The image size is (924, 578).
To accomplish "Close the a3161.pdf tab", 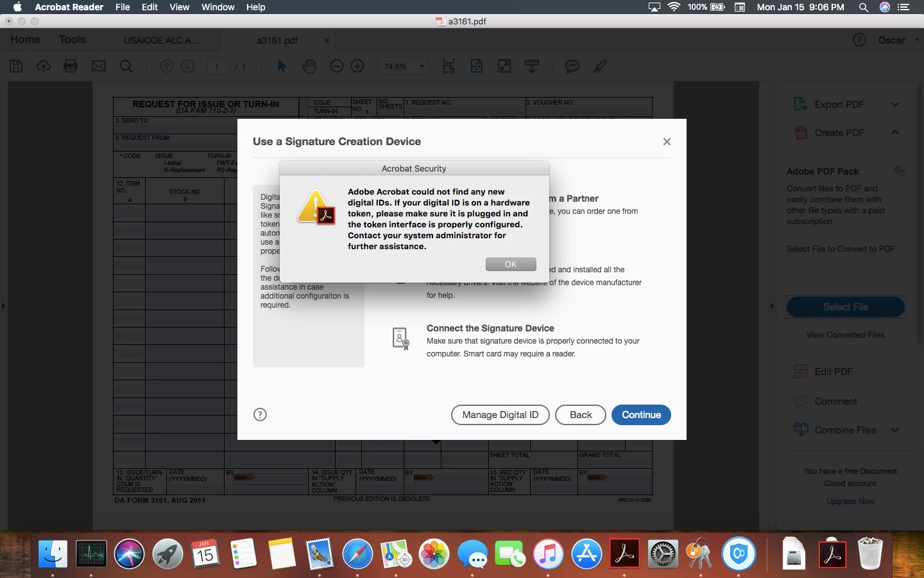I will [327, 40].
